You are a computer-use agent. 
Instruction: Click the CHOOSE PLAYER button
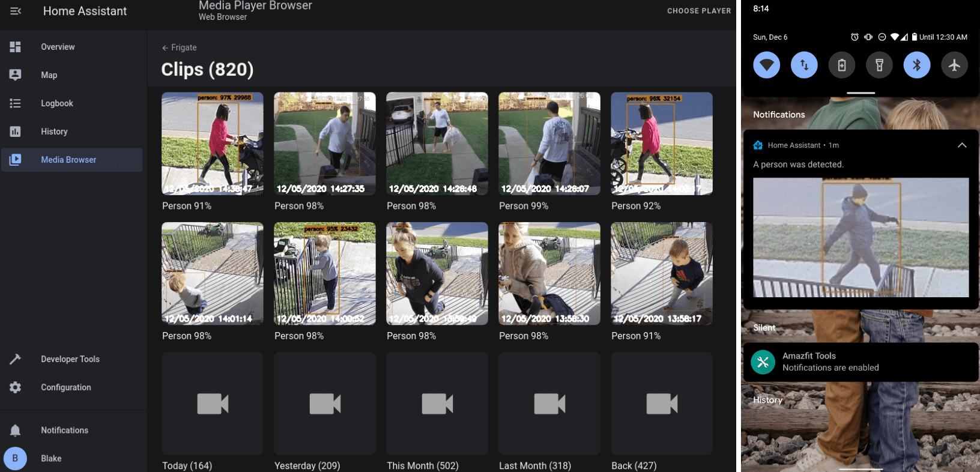699,11
